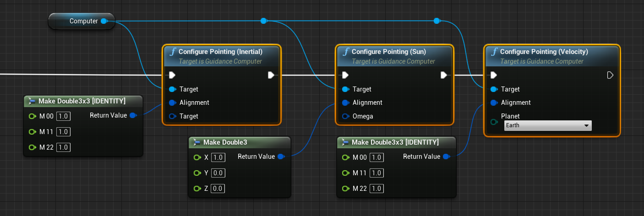Select reroute node above Configure Pointing (Sun)

tap(263, 21)
